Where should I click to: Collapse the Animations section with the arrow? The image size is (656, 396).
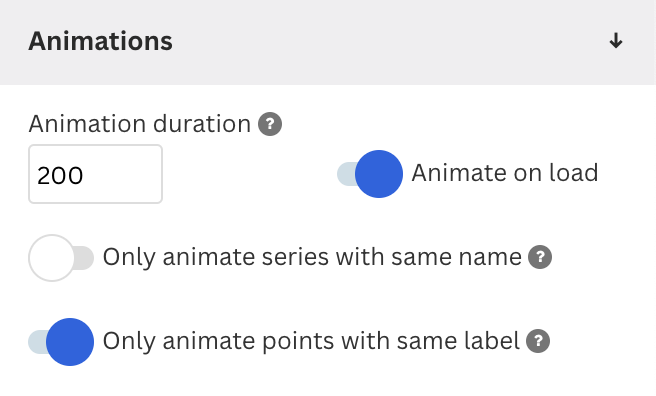coord(615,41)
